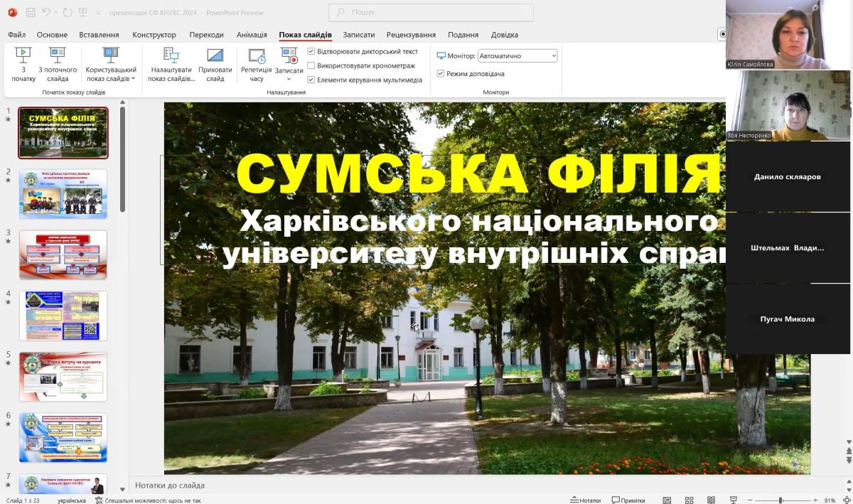This screenshot has height=504, width=853.
Task: Toggle the 'Відтворювати дикторський текст' checkbox
Action: pos(311,52)
